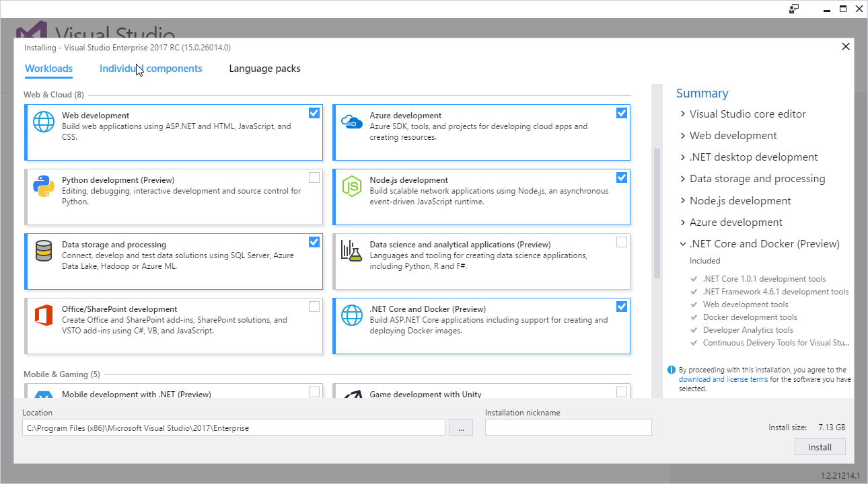
Task: Click the .NET Core and Docker icon
Action: (351, 315)
